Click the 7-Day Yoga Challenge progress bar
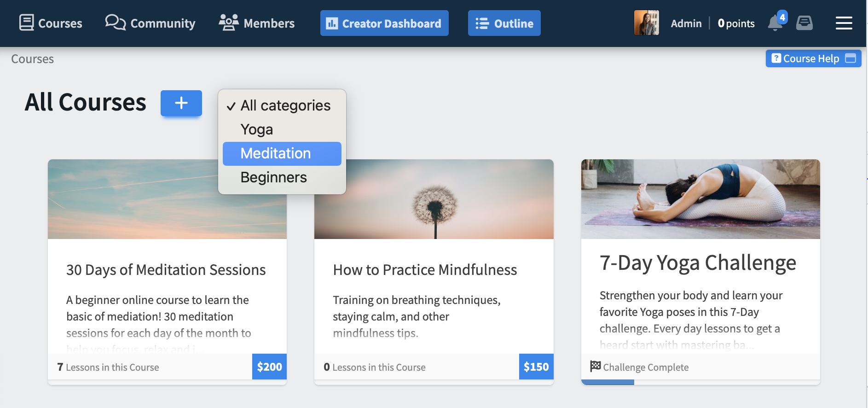Image resolution: width=868 pixels, height=408 pixels. (700, 382)
